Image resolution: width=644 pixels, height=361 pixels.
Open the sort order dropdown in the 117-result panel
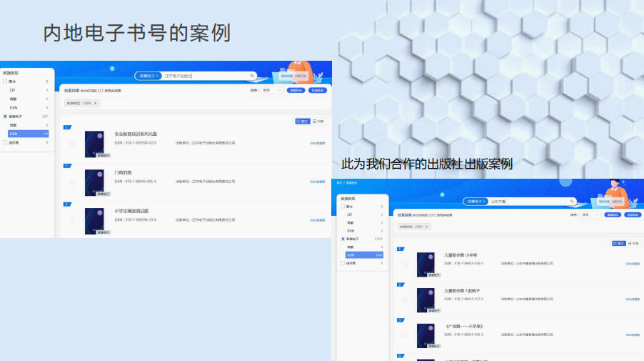pyautogui.click(x=271, y=91)
